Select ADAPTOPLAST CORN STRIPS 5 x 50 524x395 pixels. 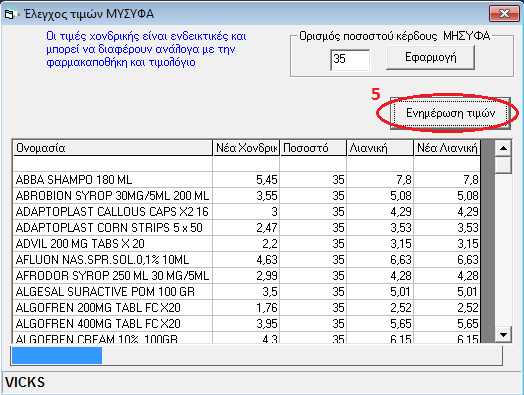point(247,228)
